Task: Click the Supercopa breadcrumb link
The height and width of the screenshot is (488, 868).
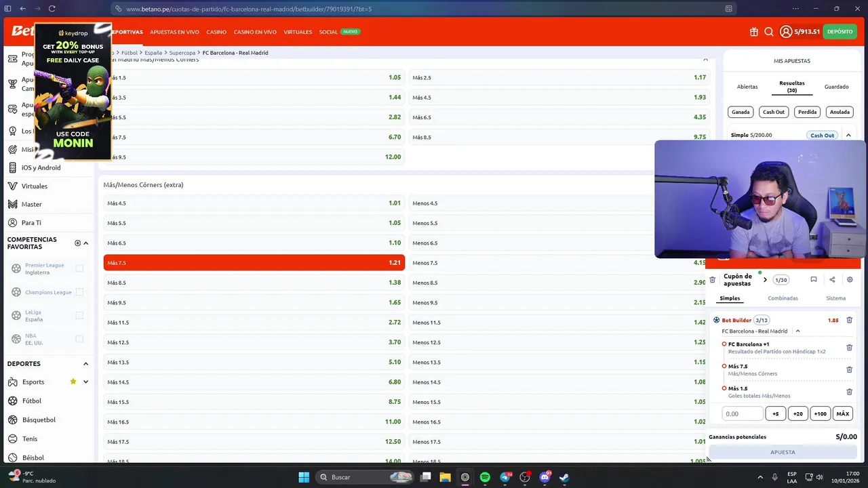Action: coord(182,53)
